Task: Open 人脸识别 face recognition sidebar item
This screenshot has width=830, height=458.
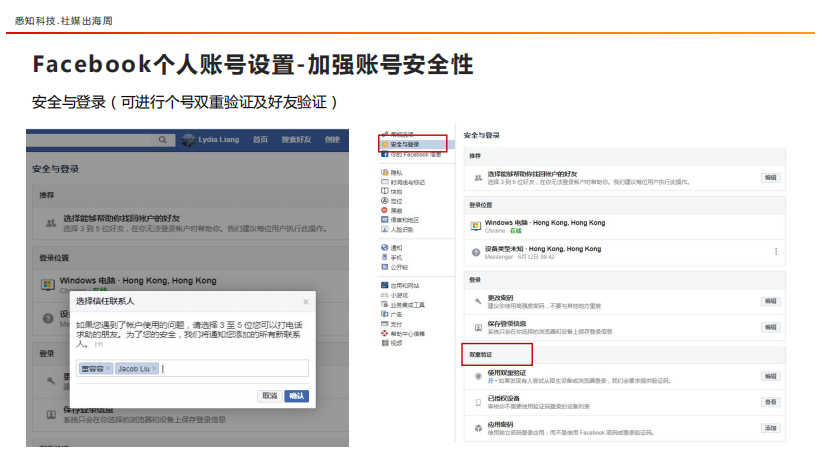Action: tap(397, 230)
